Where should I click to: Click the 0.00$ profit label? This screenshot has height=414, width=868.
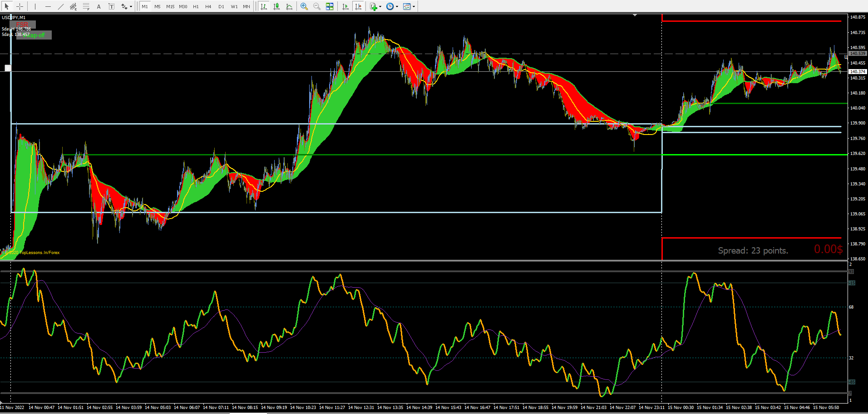829,249
